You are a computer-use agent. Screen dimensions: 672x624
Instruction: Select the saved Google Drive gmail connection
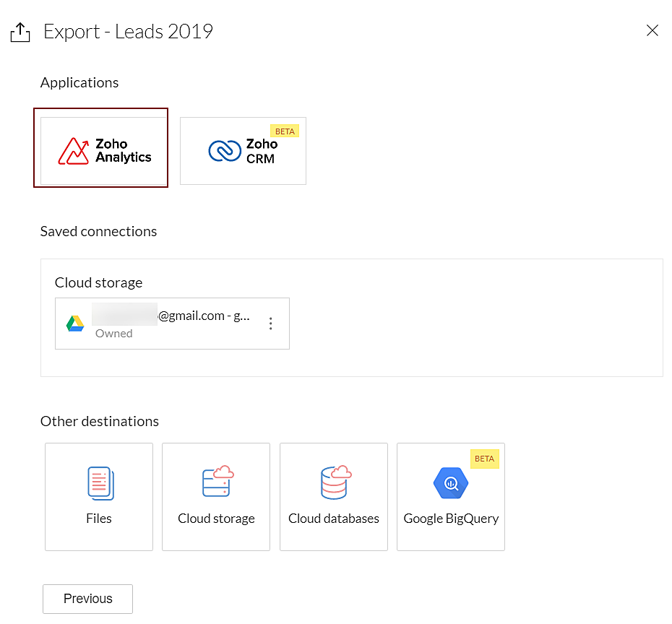point(172,324)
